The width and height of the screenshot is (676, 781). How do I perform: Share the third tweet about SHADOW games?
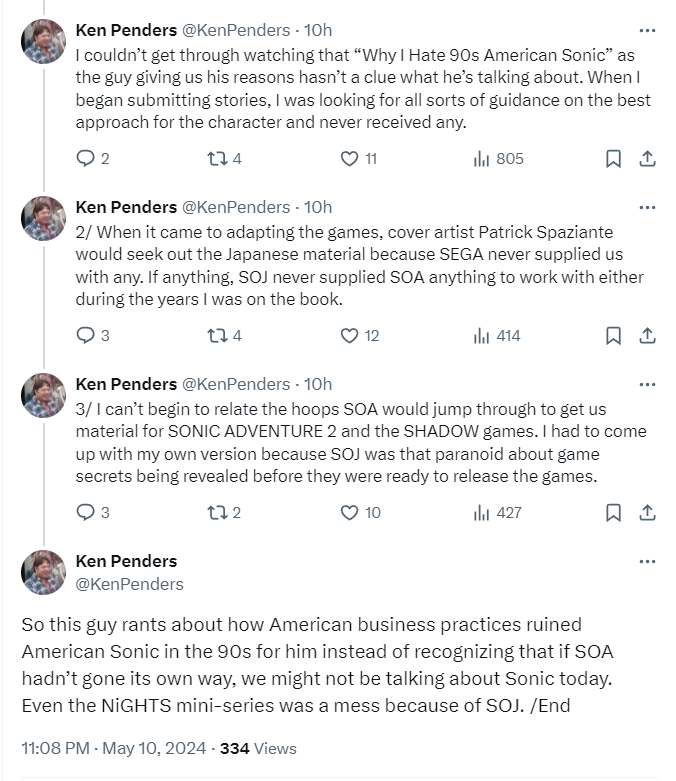pyautogui.click(x=647, y=512)
